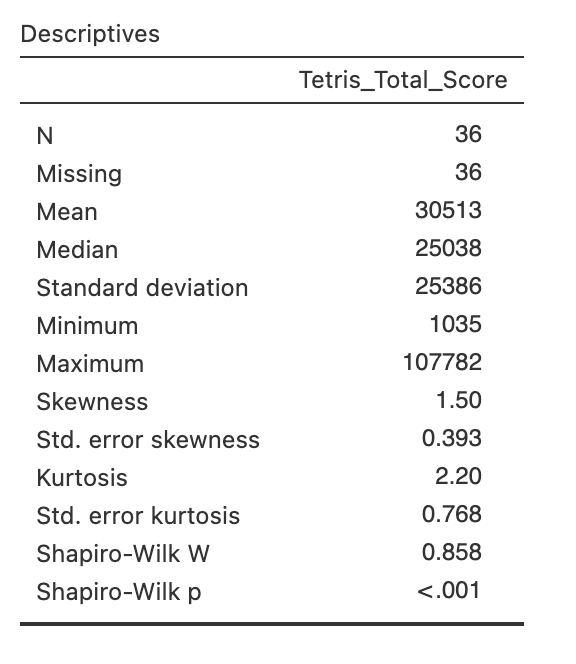
Task: Click the Median value 25038
Action: [449, 248]
